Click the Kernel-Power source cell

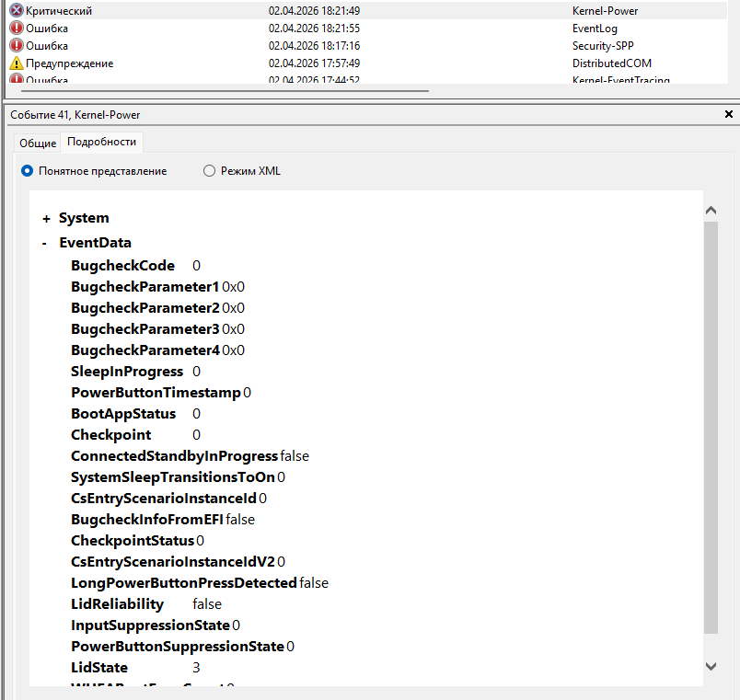[605, 11]
